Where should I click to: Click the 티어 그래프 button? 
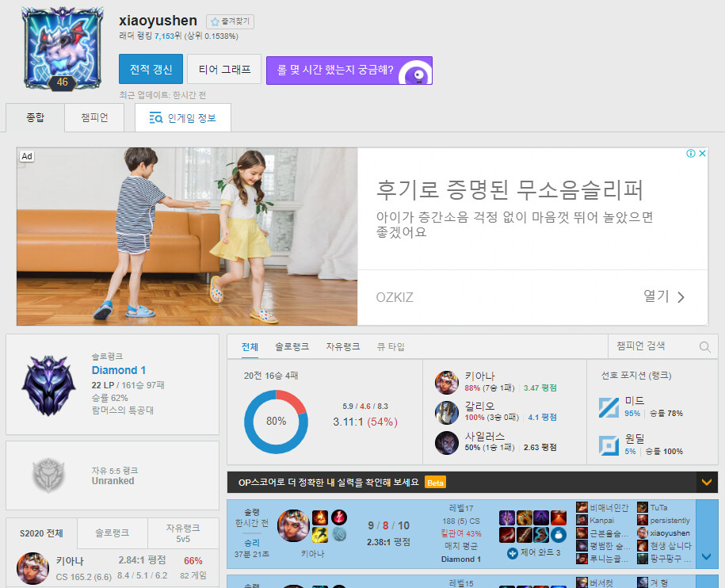(225, 70)
